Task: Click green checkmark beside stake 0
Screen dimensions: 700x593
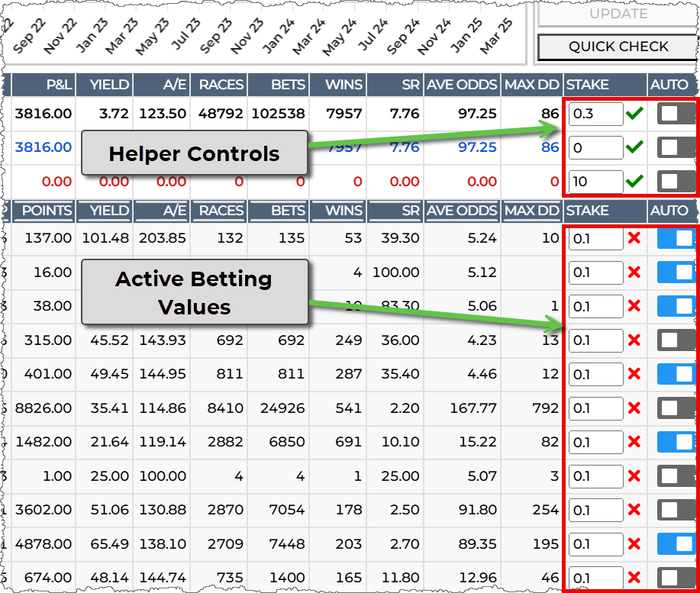Action: tap(634, 147)
